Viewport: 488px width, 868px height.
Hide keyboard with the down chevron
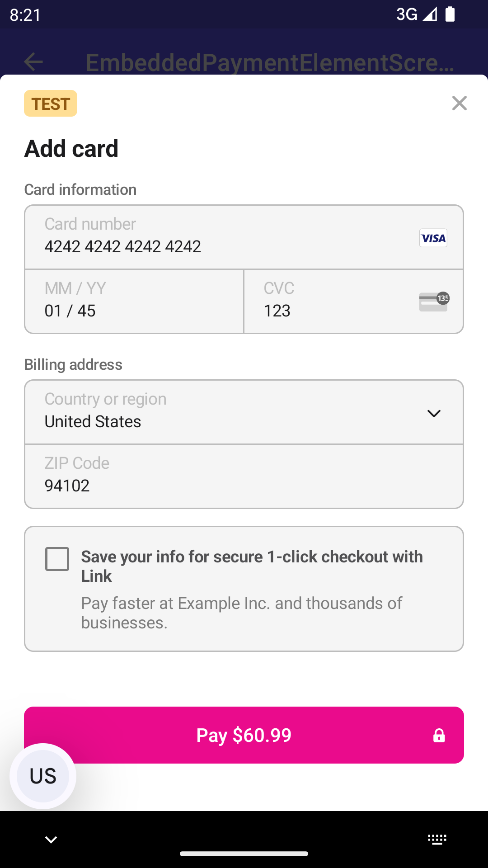pyautogui.click(x=51, y=840)
